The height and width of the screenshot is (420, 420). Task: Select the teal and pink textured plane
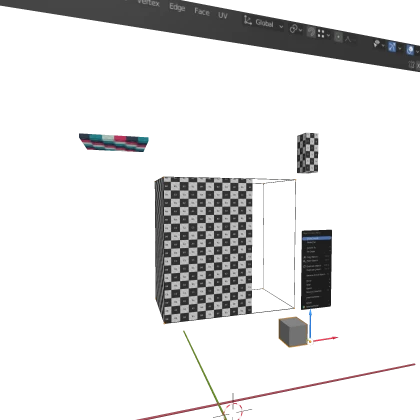(x=114, y=142)
